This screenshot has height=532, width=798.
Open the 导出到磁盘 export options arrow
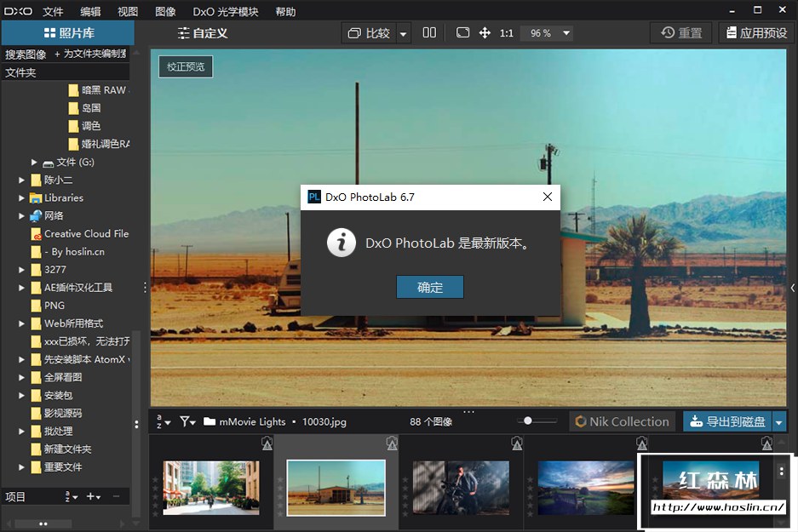[780, 421]
